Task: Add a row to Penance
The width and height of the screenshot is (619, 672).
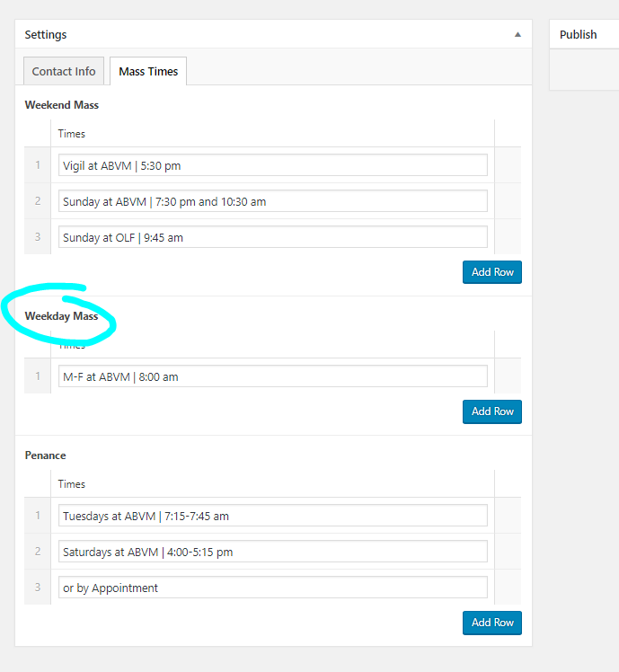Action: pyautogui.click(x=491, y=623)
